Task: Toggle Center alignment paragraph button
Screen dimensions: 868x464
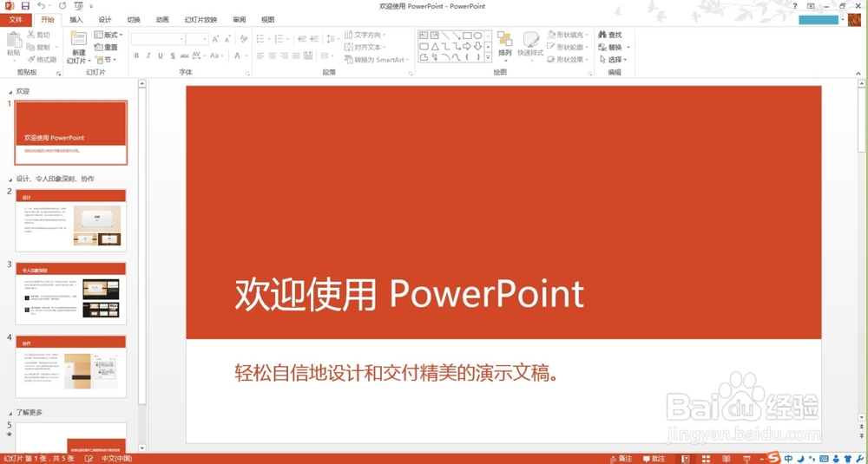Action: point(272,56)
